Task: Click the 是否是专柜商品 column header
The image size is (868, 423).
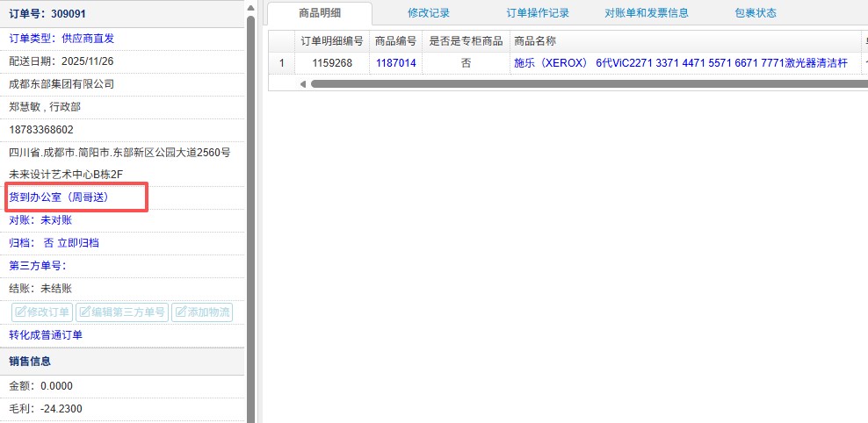Action: [x=465, y=41]
